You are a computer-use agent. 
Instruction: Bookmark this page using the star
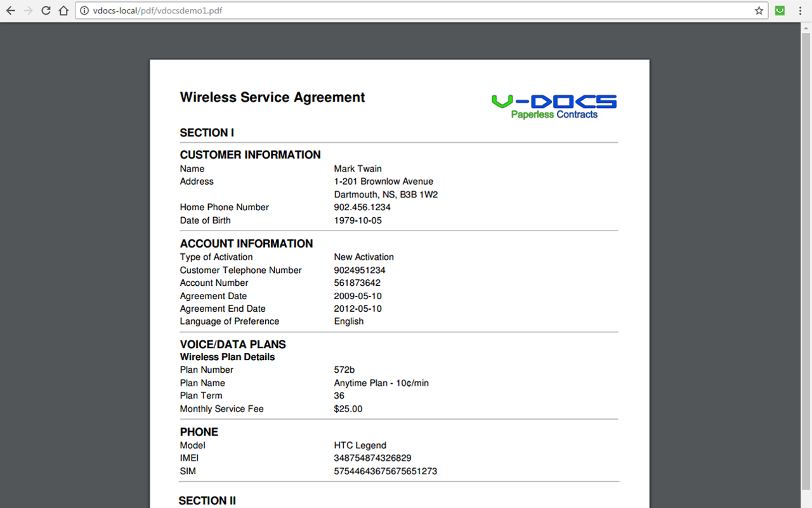coord(759,10)
